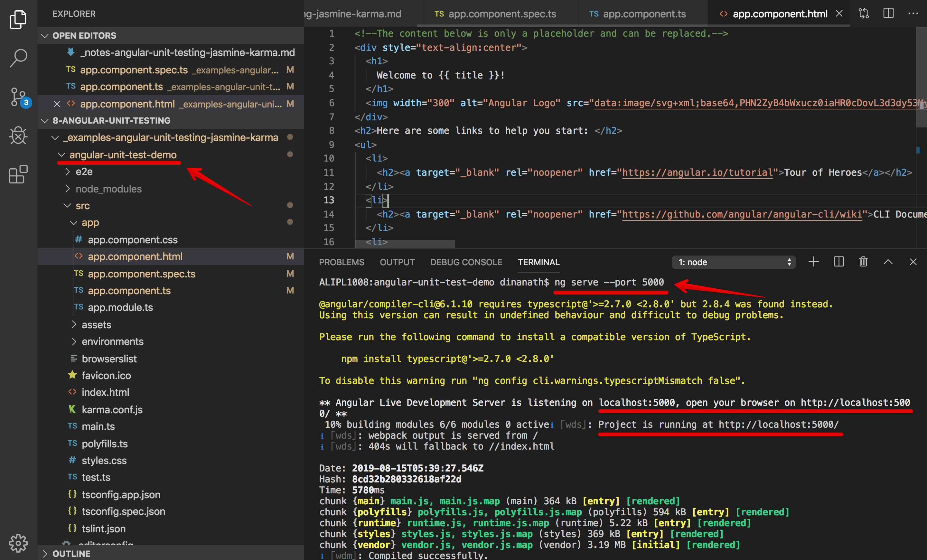Viewport: 927px width, 560px height.
Task: Open the '1: node' terminal selector dropdown
Action: pos(733,262)
